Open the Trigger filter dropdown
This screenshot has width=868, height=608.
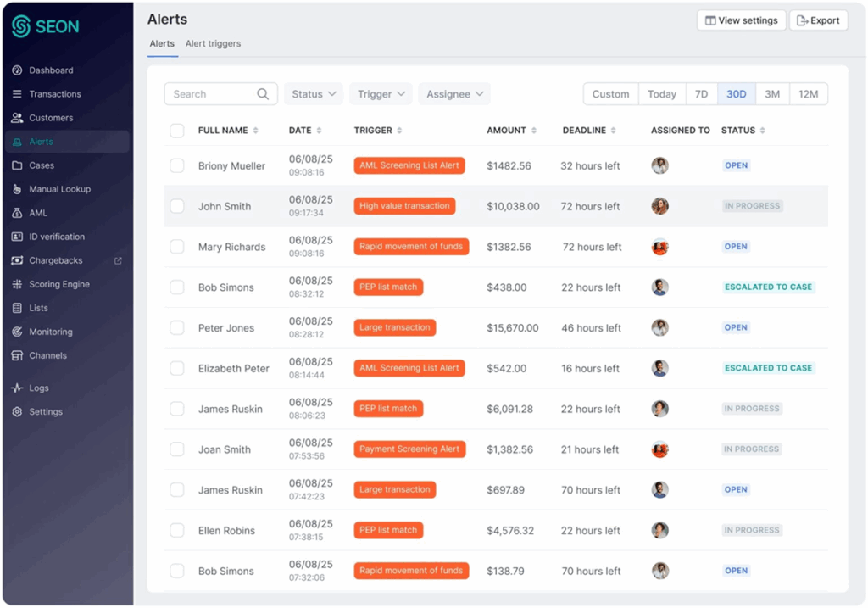pyautogui.click(x=381, y=94)
